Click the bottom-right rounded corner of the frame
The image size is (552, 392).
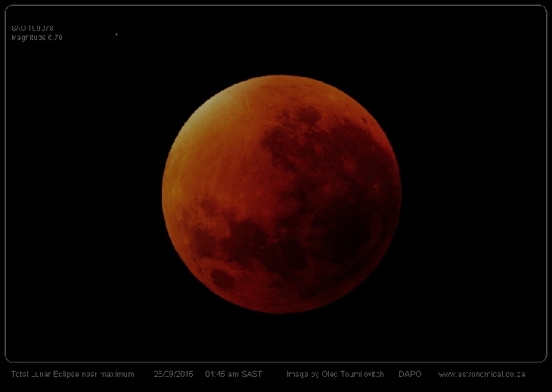pos(542,358)
